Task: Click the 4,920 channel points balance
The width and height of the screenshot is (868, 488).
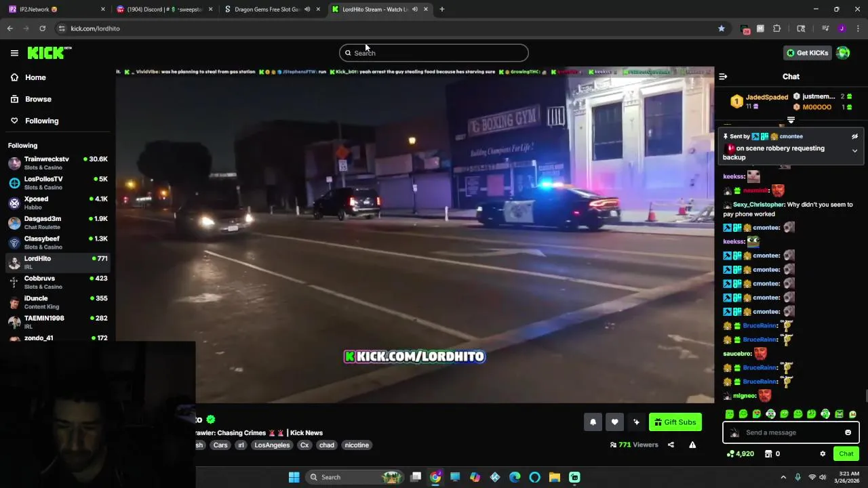Action: (740, 453)
